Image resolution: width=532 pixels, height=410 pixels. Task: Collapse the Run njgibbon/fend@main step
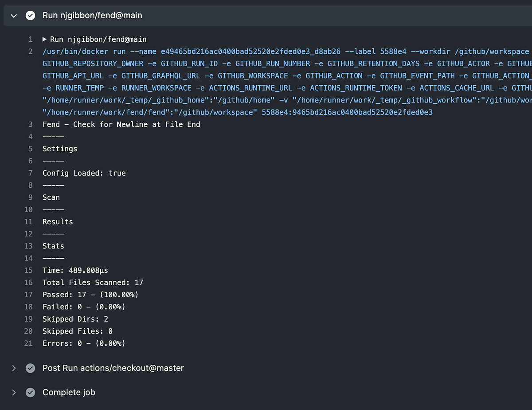point(13,15)
